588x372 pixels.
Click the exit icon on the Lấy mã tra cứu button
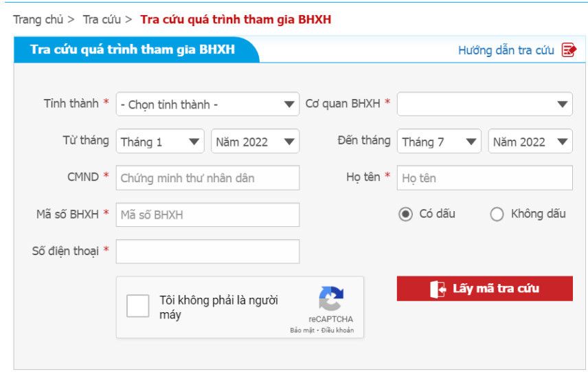pos(438,289)
